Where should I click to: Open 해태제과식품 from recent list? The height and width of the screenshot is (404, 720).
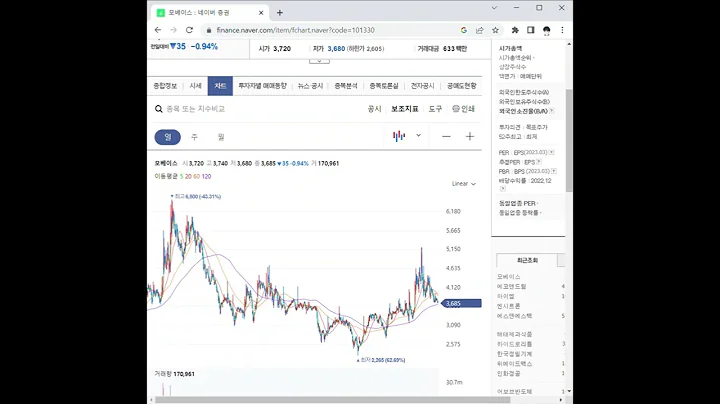pos(514,334)
